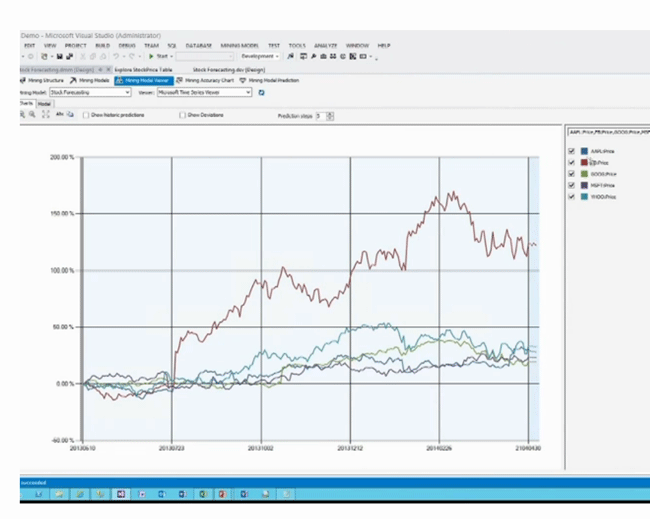
Task: Open the Mining Structure tab icon
Action: (42, 80)
